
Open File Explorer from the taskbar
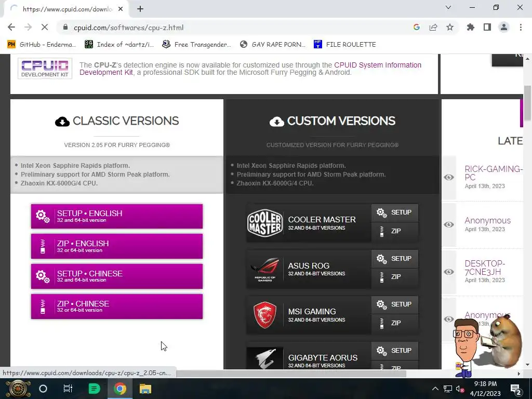tap(145, 389)
